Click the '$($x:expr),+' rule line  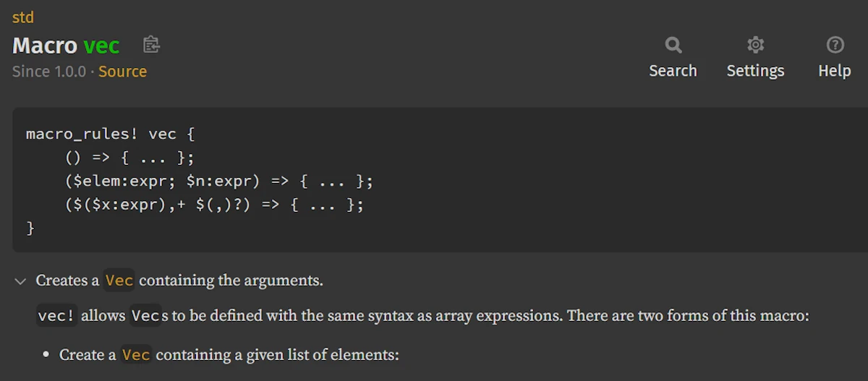click(x=214, y=205)
